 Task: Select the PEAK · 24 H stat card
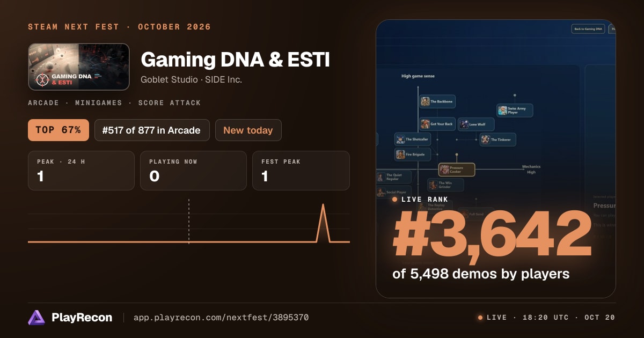point(81,171)
